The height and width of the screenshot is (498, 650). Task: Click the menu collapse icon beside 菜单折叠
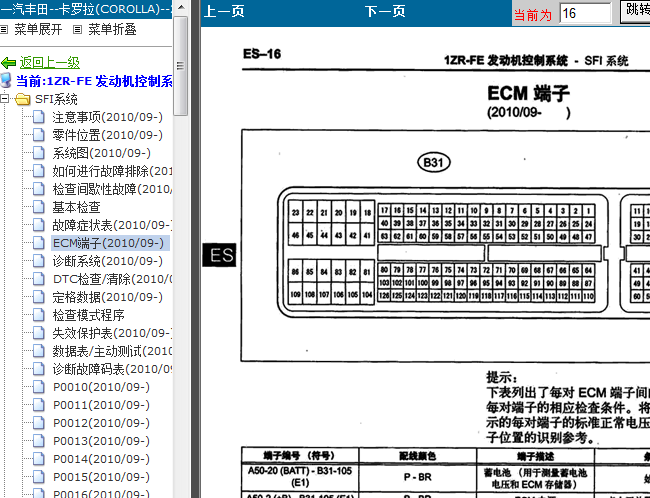tap(77, 29)
